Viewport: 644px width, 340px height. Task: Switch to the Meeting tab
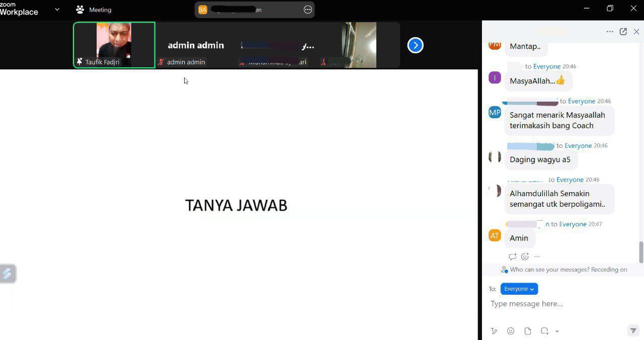[94, 10]
